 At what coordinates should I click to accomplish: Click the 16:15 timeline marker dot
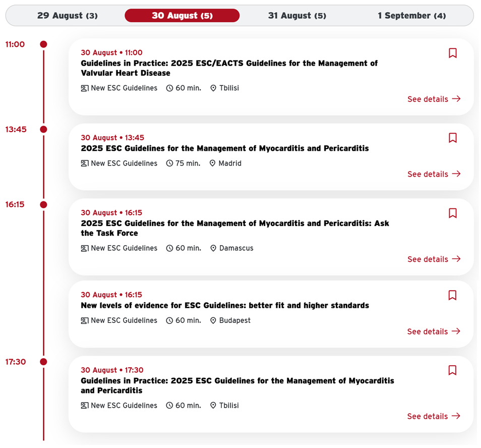(43, 204)
